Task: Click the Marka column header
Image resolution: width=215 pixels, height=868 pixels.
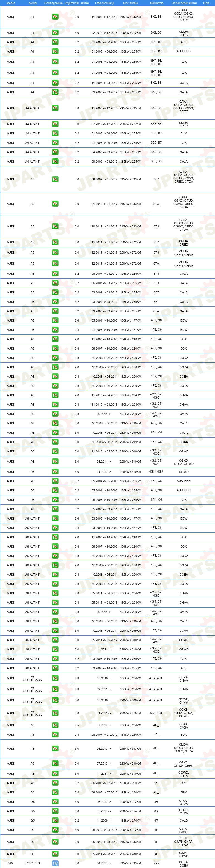Action: click(x=10, y=3)
